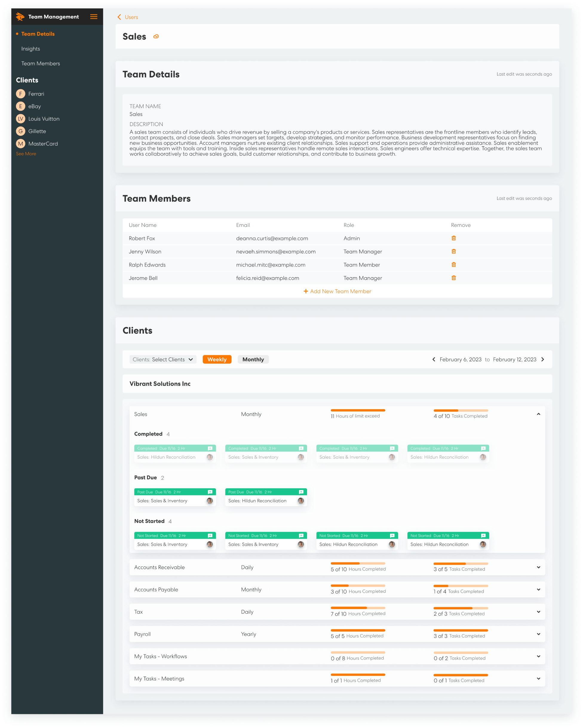Delete Robert Fox from team members
Image resolution: width=583 pixels, height=728 pixels.
pos(454,238)
